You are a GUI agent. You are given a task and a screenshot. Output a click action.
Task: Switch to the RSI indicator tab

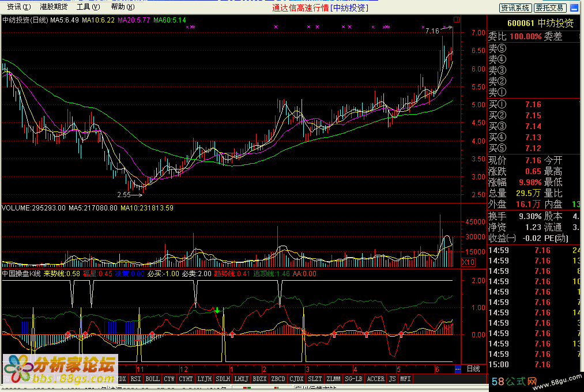(135, 379)
